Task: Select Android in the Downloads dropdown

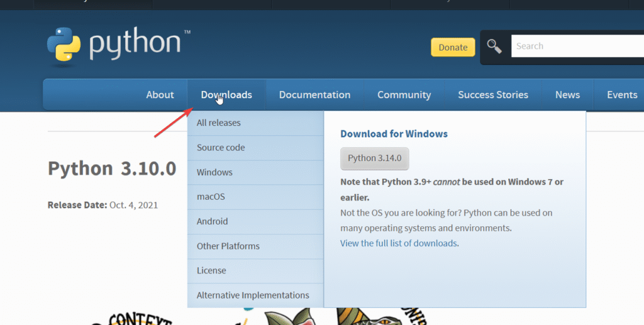Action: point(213,221)
